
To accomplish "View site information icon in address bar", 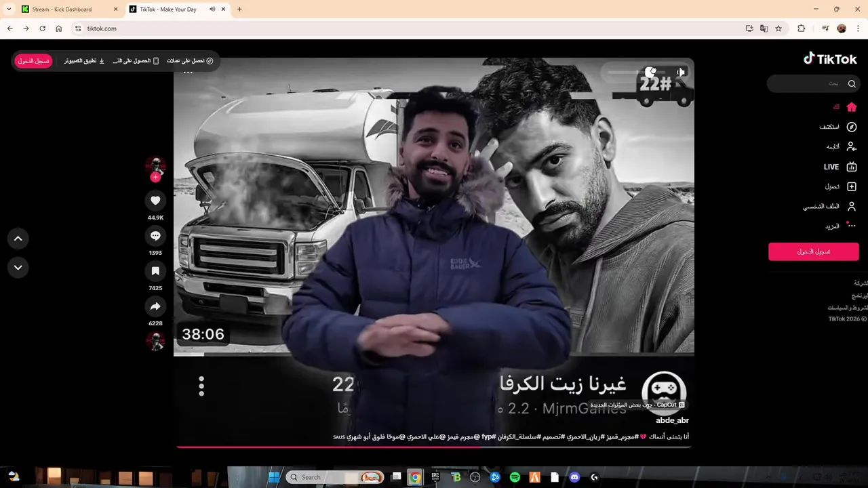I will coord(78,28).
